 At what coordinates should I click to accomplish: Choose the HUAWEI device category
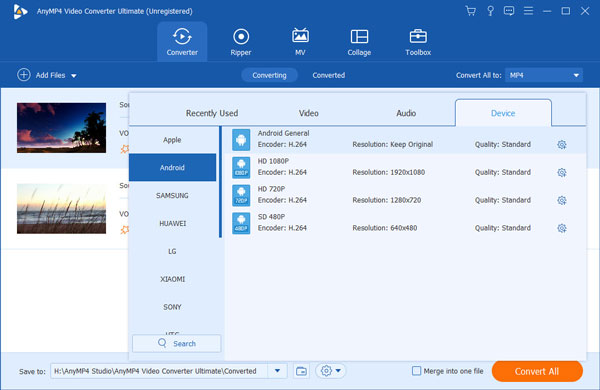[172, 223]
